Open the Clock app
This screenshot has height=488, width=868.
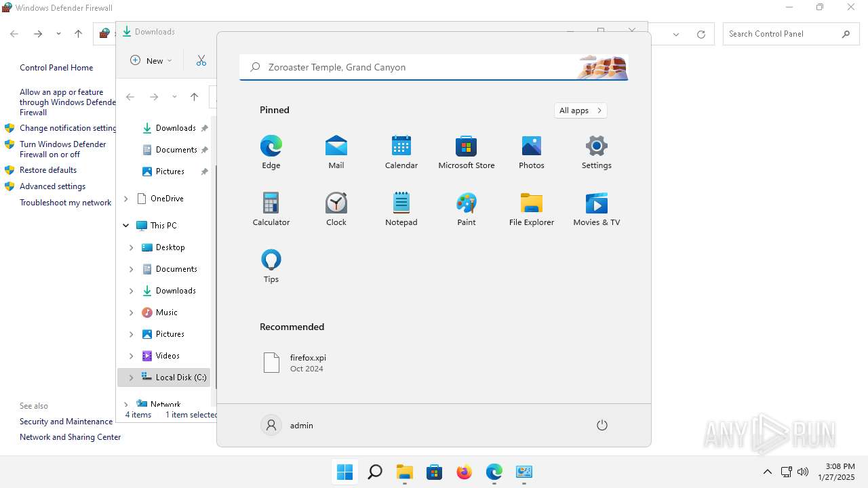tap(336, 209)
